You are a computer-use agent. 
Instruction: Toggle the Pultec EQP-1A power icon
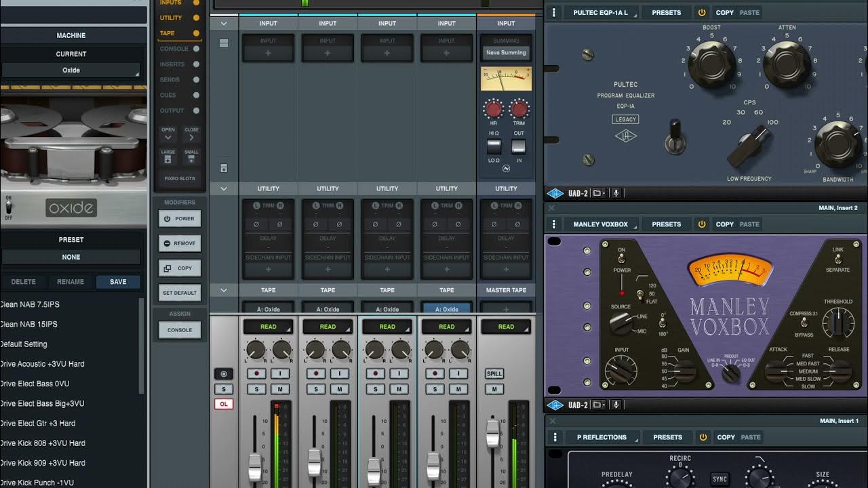pyautogui.click(x=702, y=12)
